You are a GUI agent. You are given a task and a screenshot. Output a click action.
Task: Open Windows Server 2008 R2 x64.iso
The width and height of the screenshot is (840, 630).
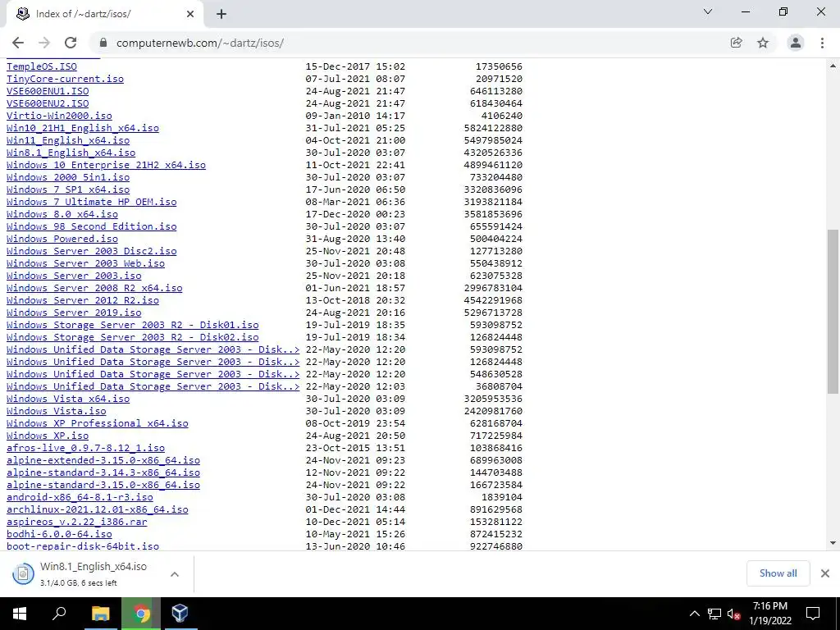point(94,288)
